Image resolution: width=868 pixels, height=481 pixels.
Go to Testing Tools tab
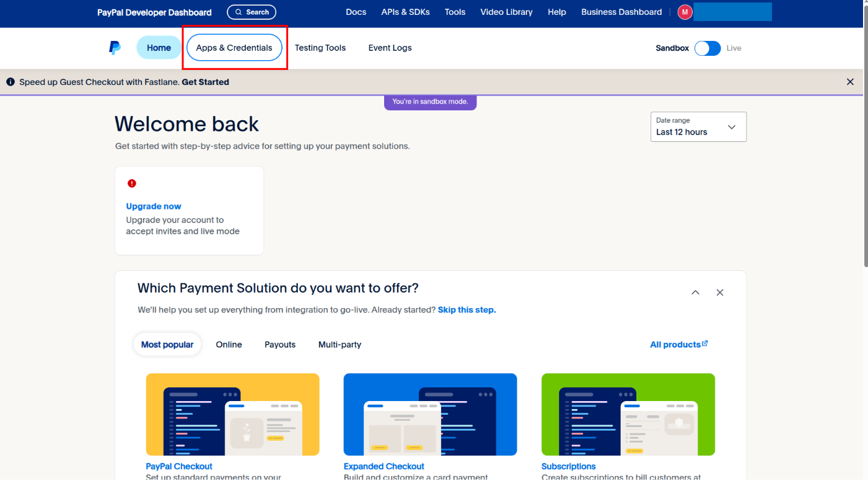320,48
